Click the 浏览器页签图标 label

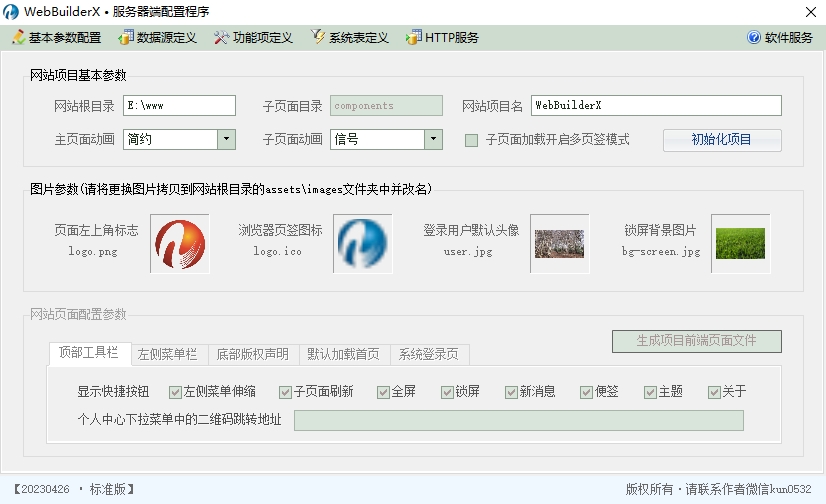[280, 230]
